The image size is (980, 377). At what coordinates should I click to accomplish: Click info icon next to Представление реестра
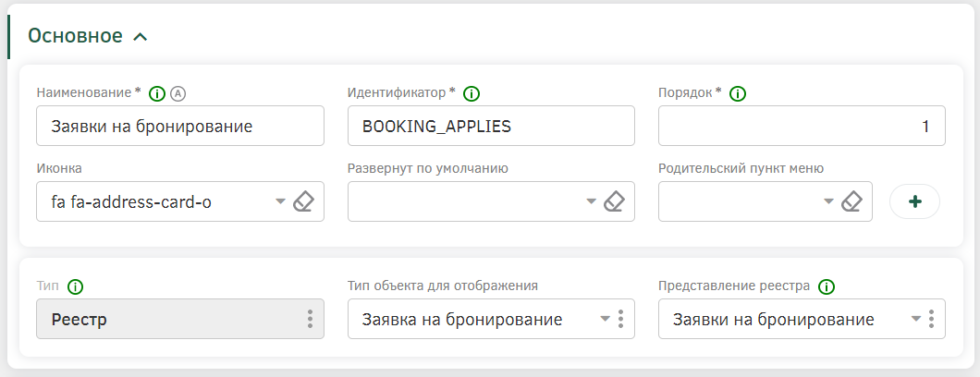[827, 287]
